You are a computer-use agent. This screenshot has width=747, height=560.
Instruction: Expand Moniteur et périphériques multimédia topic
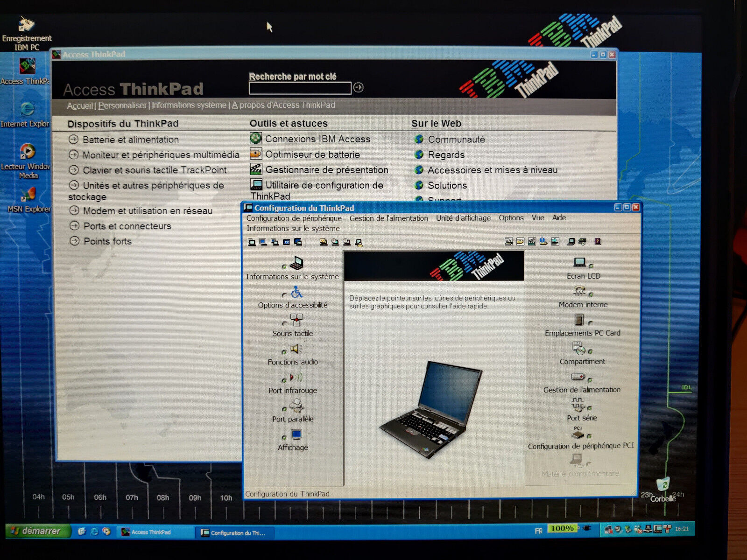154,154
